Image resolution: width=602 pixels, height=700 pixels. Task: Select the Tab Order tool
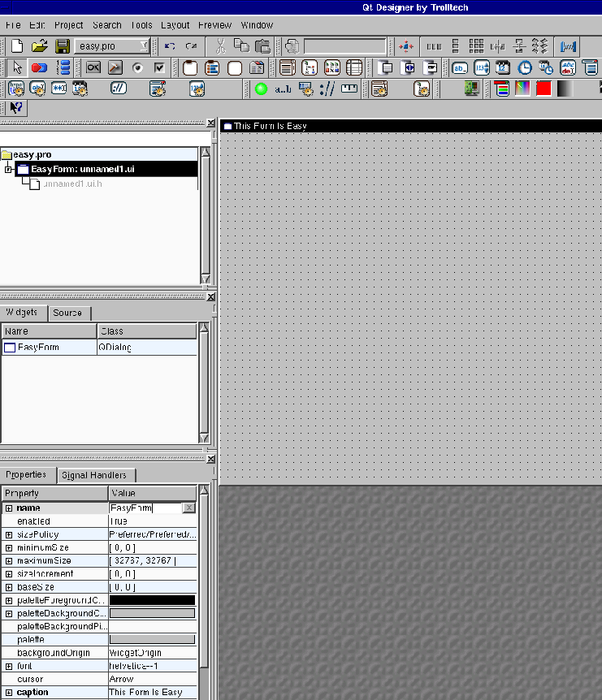63,67
